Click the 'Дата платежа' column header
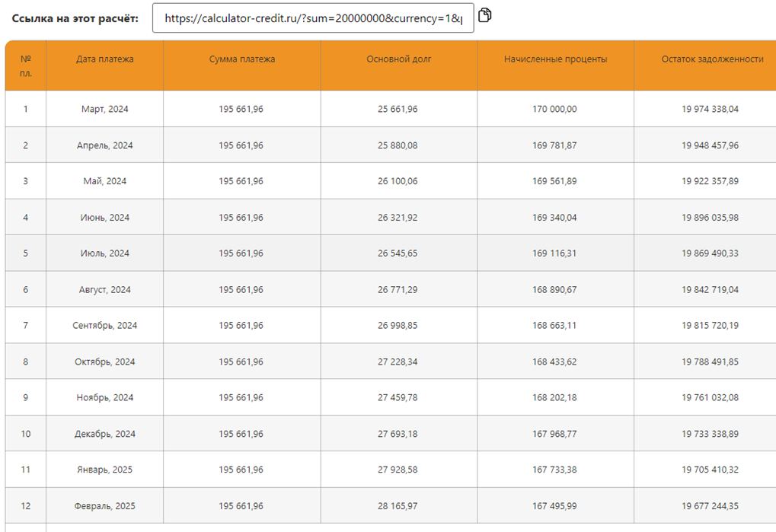This screenshot has width=776, height=532. 104,65
